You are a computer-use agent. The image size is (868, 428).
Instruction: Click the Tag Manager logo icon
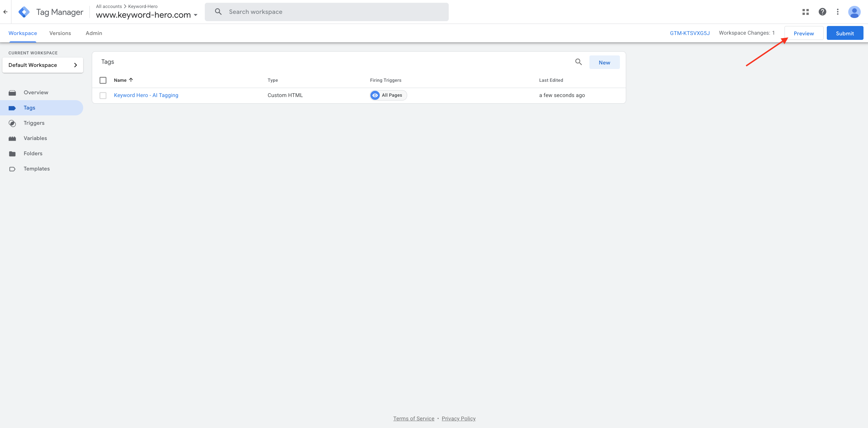[x=24, y=12]
